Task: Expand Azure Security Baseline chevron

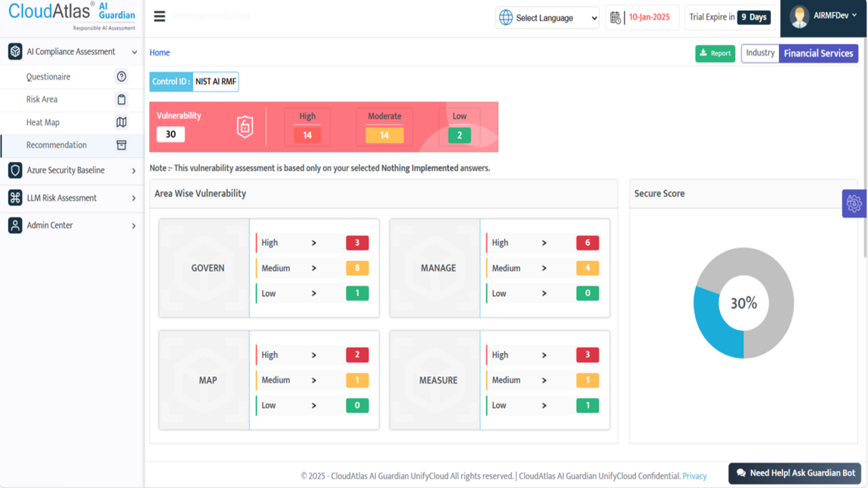Action: pyautogui.click(x=134, y=171)
